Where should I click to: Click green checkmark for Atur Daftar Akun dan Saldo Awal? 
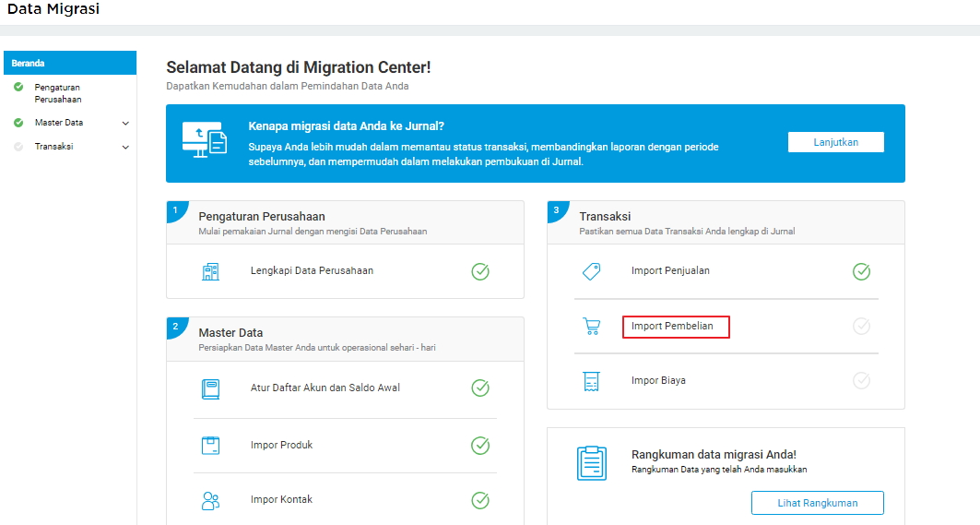tap(480, 388)
